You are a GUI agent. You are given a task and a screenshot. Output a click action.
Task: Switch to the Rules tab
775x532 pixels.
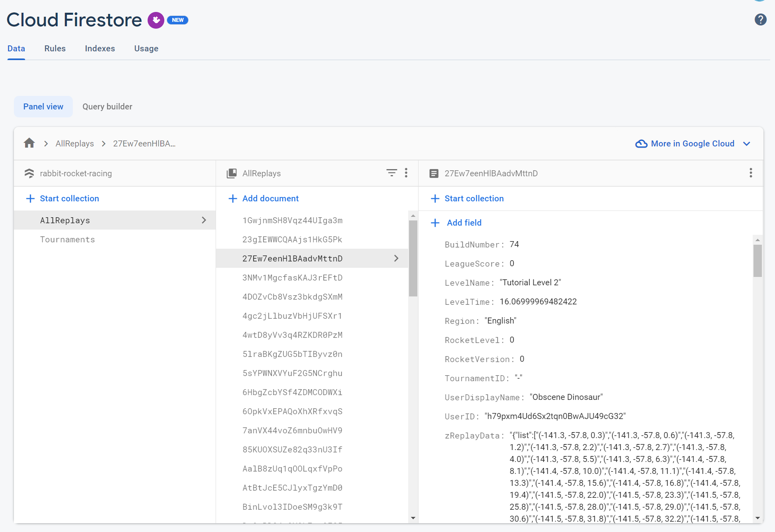tap(55, 49)
